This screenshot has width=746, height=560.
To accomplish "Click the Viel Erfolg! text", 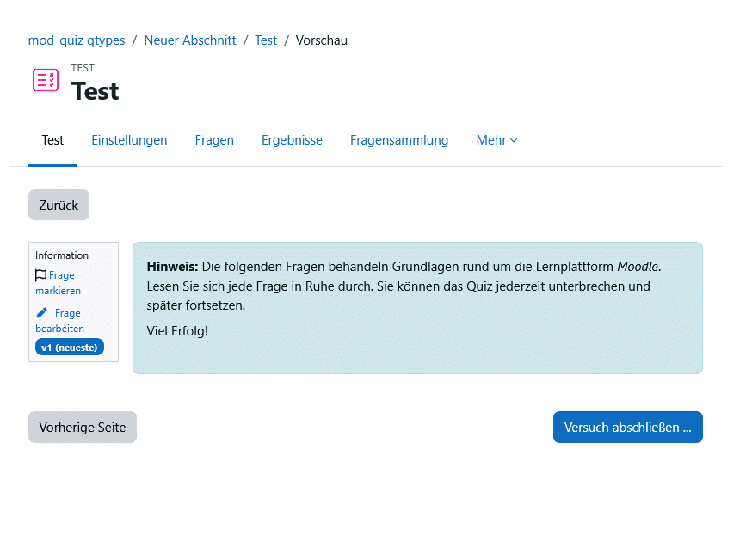I will [177, 330].
